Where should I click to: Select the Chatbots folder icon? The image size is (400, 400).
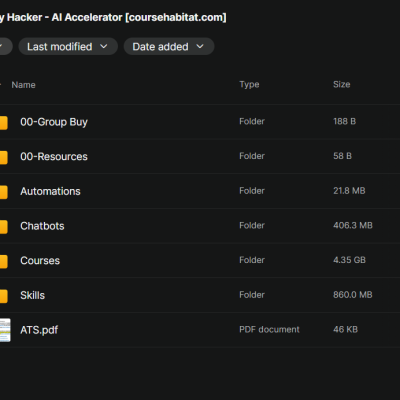point(4,226)
